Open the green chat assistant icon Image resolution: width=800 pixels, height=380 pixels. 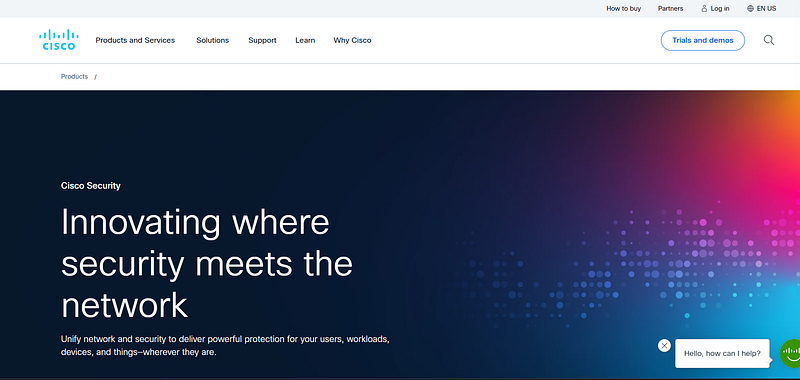point(790,353)
